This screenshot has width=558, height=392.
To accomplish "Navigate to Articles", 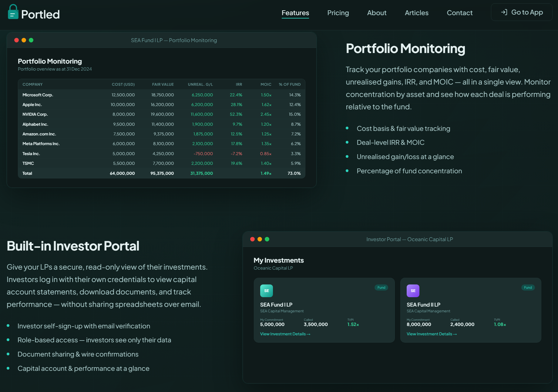I will (x=417, y=13).
